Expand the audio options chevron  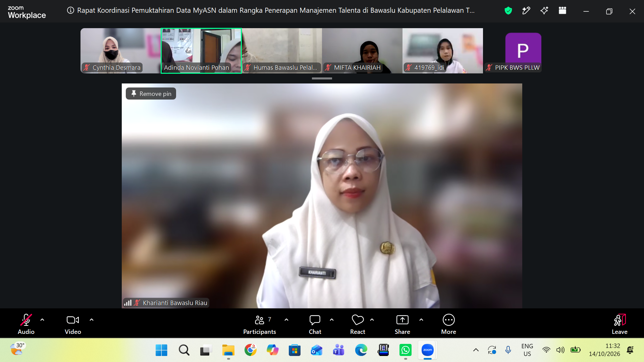(42, 320)
